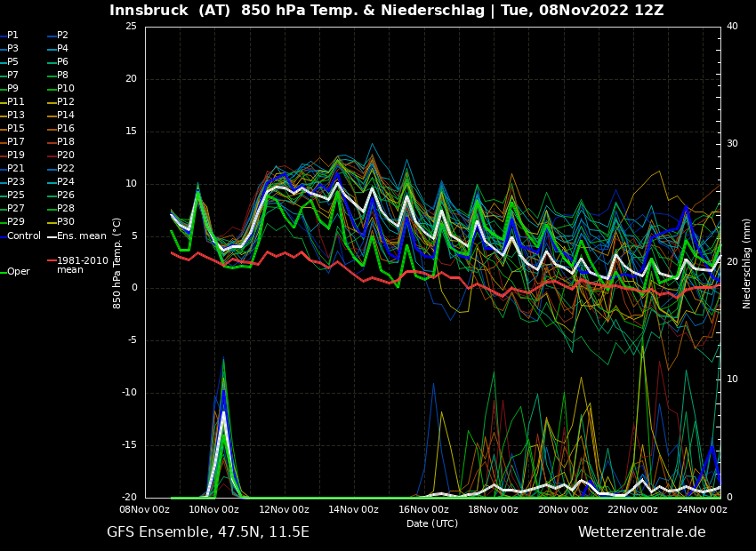Screen dimensions: 756x551
Task: Click the yellow line swatch beside P30
Action: click(52, 223)
